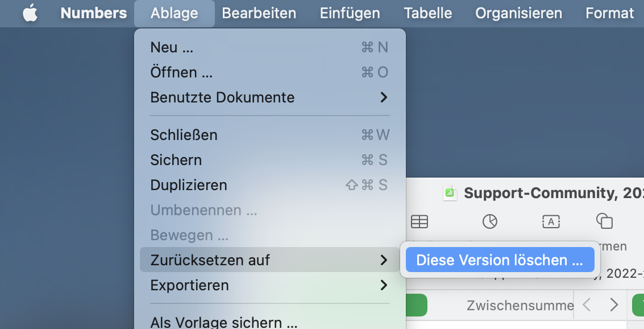Choose Diese Version löschen
Viewport: 644px width, 329px height.
499,260
